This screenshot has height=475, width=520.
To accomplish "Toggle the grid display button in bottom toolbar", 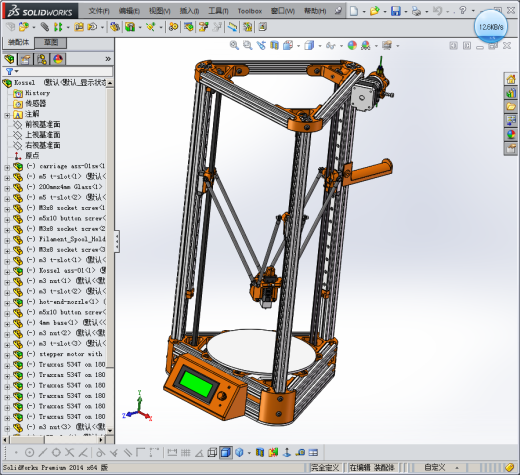I will tap(186, 453).
